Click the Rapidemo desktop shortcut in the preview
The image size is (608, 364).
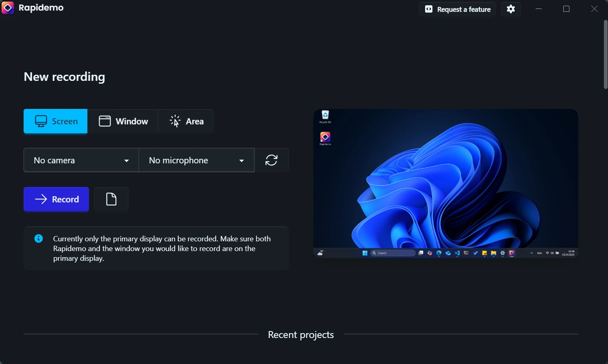[x=325, y=138]
